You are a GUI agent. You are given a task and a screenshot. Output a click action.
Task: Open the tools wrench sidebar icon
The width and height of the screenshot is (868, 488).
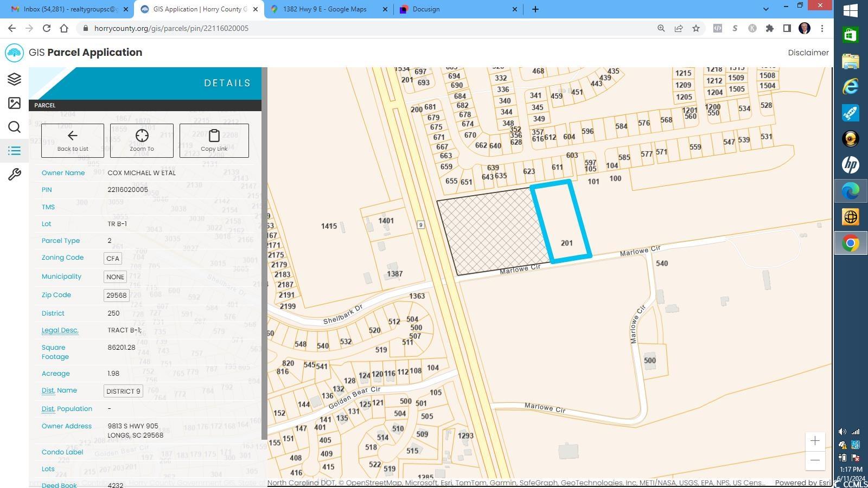point(14,175)
